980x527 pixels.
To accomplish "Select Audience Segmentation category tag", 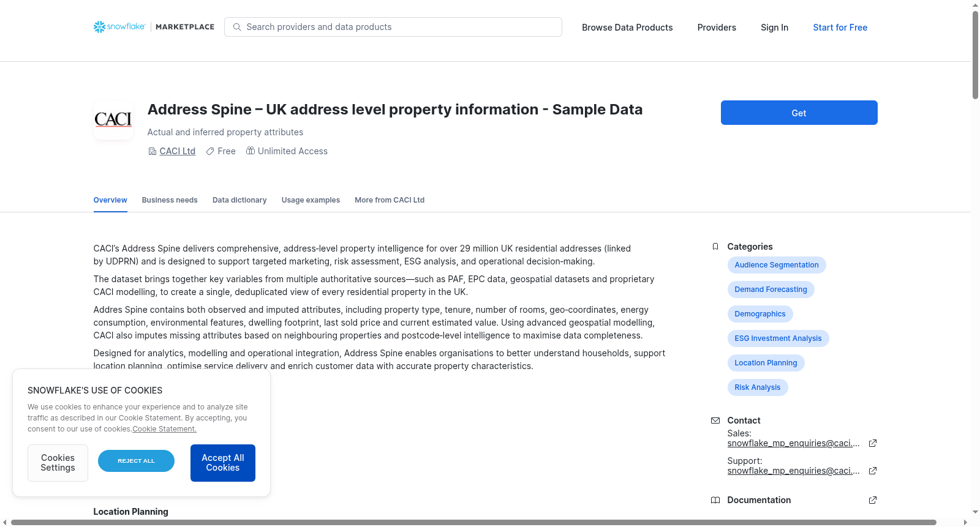I will (x=777, y=265).
